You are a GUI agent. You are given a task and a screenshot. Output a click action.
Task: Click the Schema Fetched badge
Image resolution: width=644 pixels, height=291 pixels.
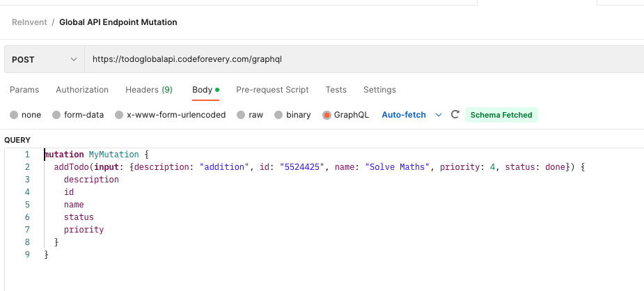[501, 115]
